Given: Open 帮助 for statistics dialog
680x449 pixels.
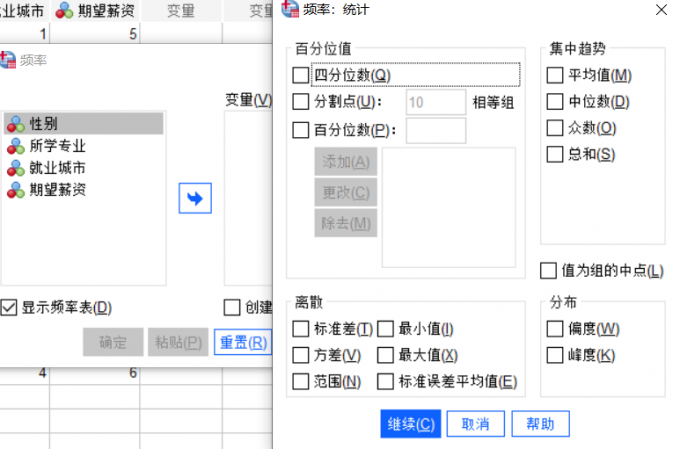Looking at the screenshot, I should pyautogui.click(x=540, y=424).
